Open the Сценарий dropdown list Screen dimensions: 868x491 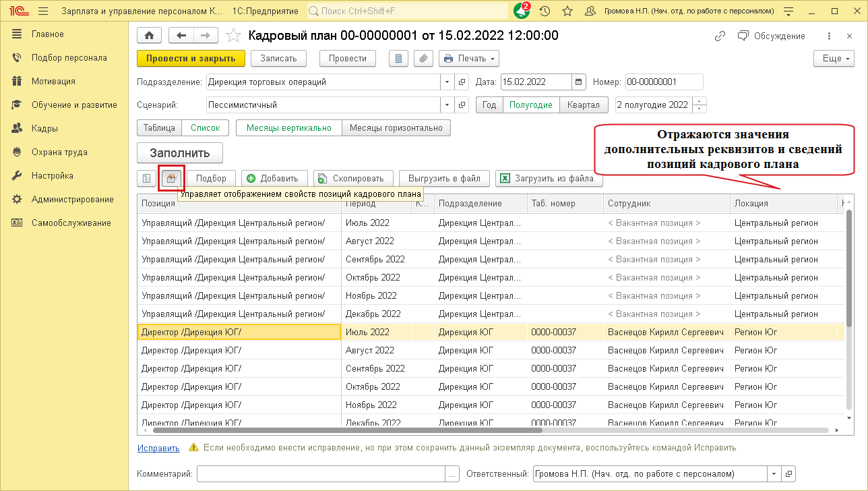448,105
